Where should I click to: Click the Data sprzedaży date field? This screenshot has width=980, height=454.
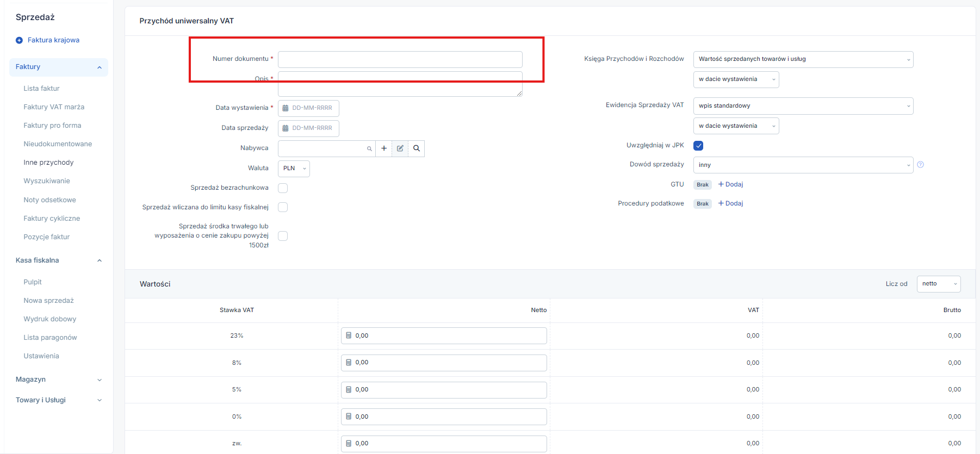[x=308, y=128]
